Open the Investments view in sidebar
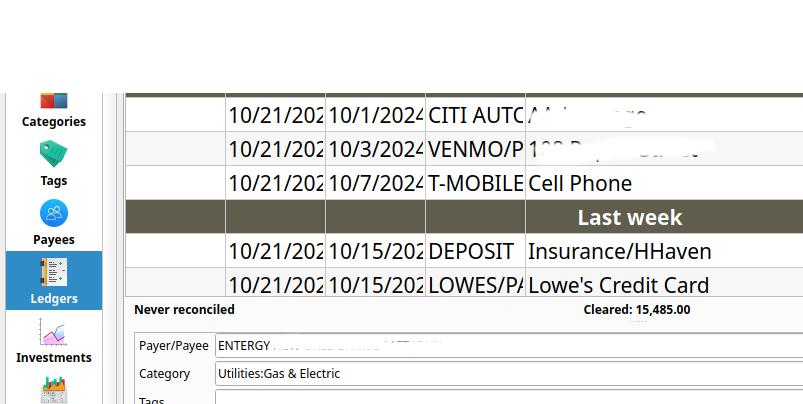 (x=54, y=341)
